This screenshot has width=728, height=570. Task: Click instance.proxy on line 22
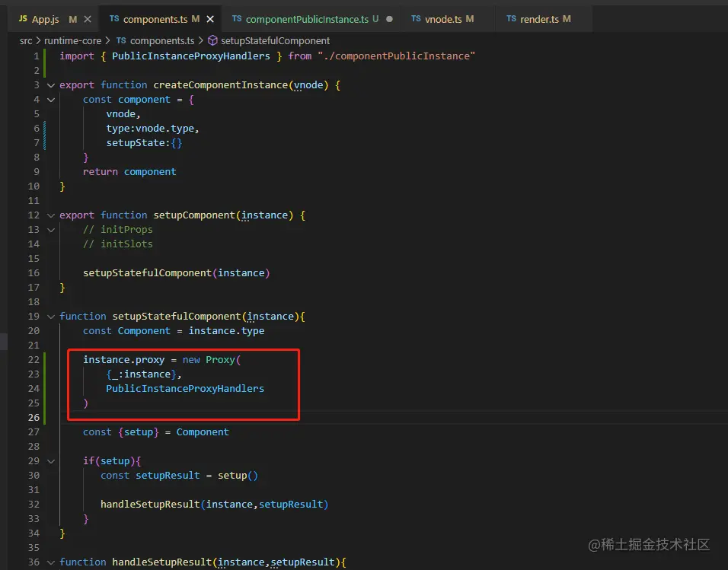coord(123,360)
